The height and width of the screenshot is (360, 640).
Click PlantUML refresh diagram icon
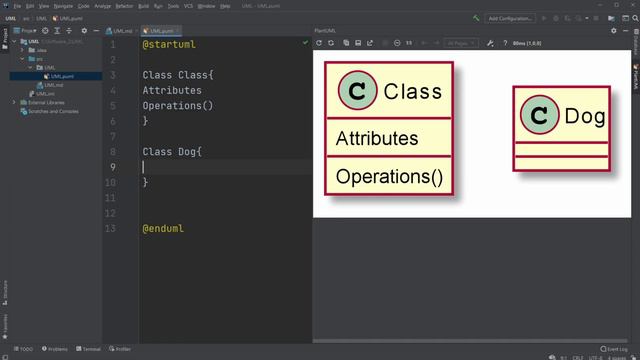point(319,43)
